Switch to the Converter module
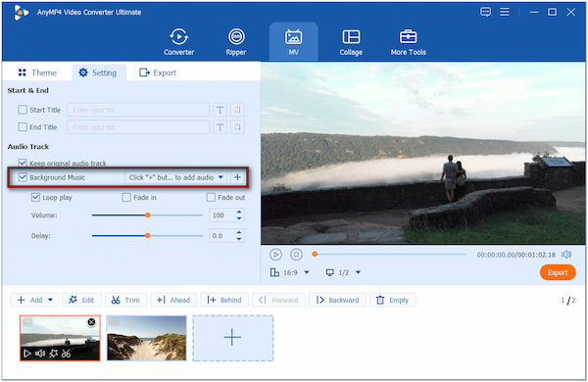The height and width of the screenshot is (382, 588). click(x=179, y=42)
